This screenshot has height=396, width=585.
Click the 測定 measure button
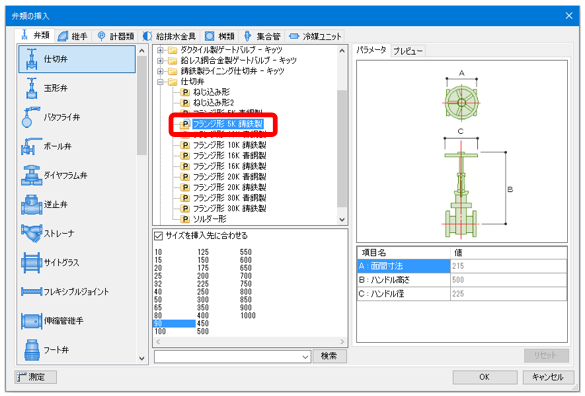[x=35, y=377]
